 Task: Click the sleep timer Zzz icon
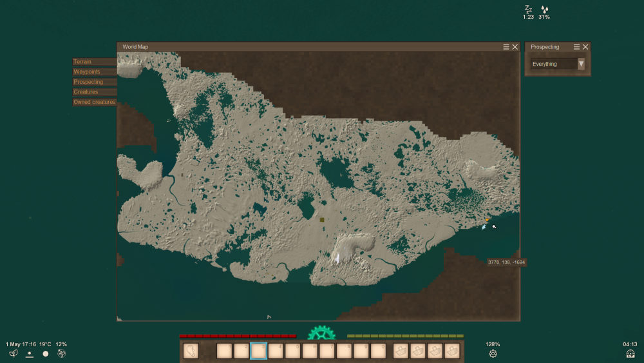tap(528, 9)
